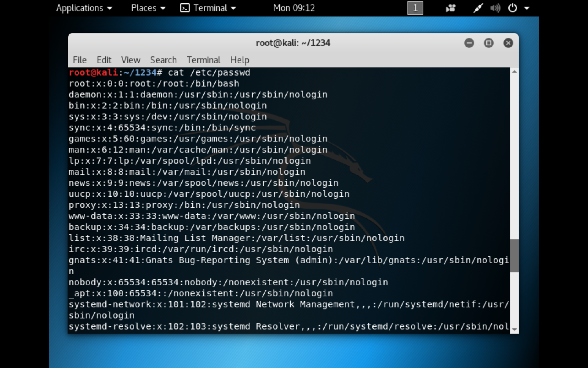Viewport: 588px width, 368px height.
Task: Click the www-data:x:33:33 line
Action: coord(212,216)
